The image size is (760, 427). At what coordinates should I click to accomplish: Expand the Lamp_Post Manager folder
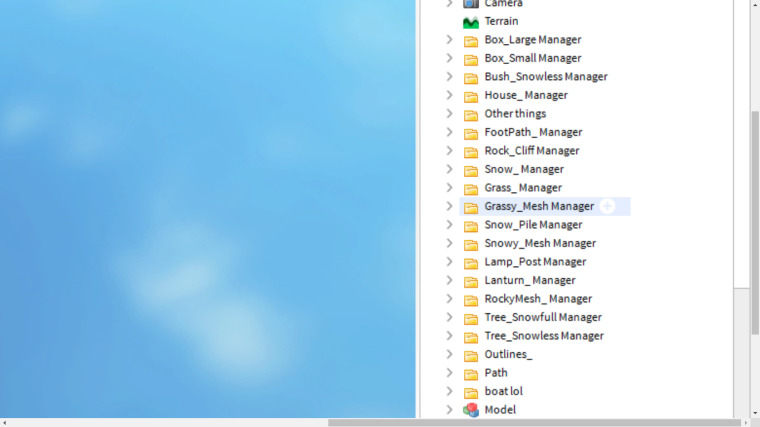[449, 262]
